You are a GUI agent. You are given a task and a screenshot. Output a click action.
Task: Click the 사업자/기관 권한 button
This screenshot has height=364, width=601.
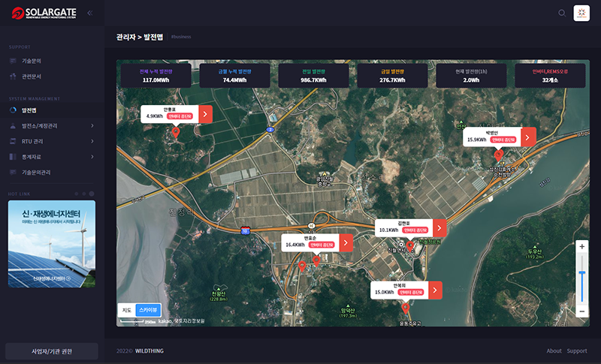coord(51,351)
